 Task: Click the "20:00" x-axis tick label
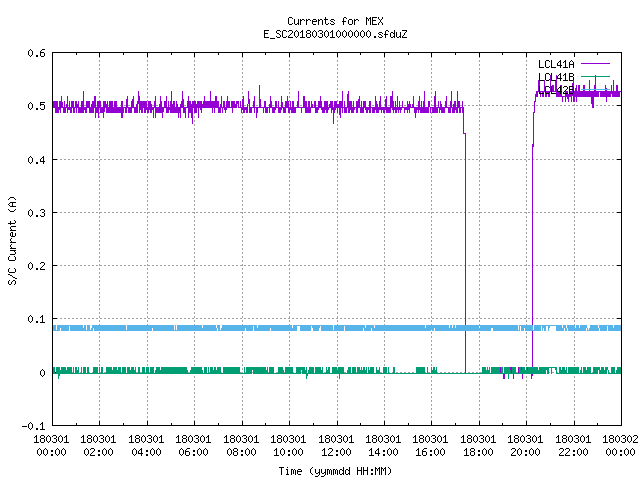[525, 452]
